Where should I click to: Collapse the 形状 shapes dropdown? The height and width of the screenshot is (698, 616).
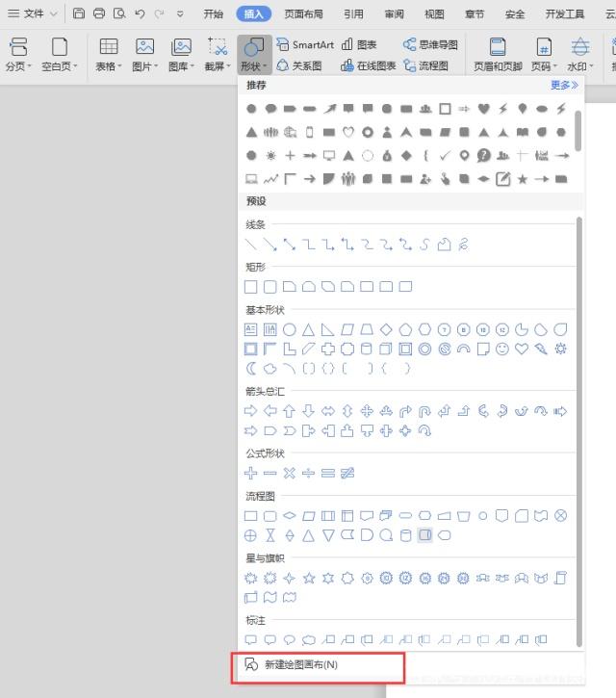pyautogui.click(x=254, y=54)
